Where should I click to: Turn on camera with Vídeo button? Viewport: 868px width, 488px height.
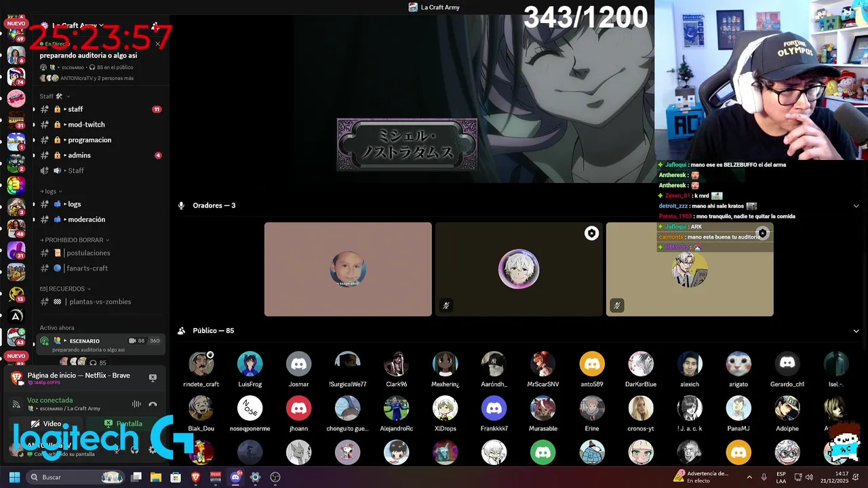46,424
